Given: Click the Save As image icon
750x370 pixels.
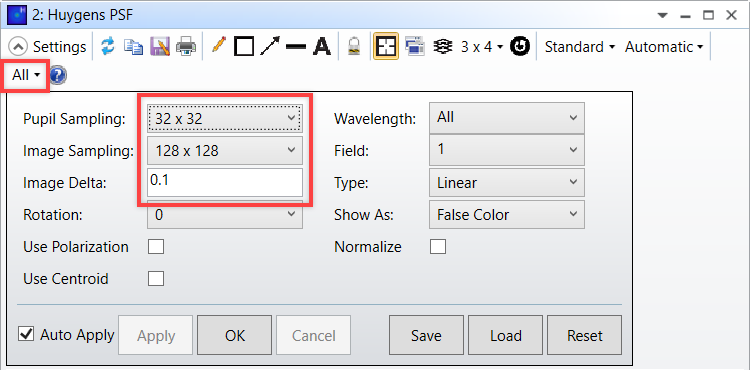Looking at the screenshot, I should [160, 47].
